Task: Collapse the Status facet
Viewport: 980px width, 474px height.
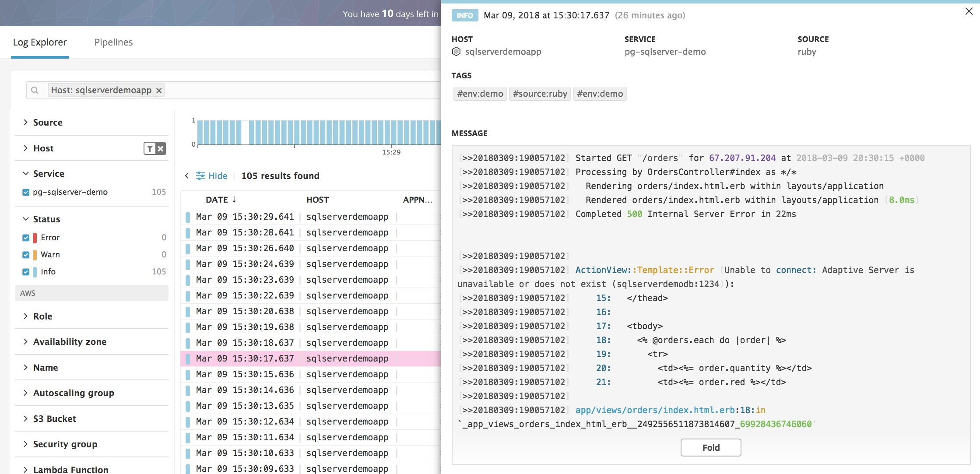Action: point(25,219)
